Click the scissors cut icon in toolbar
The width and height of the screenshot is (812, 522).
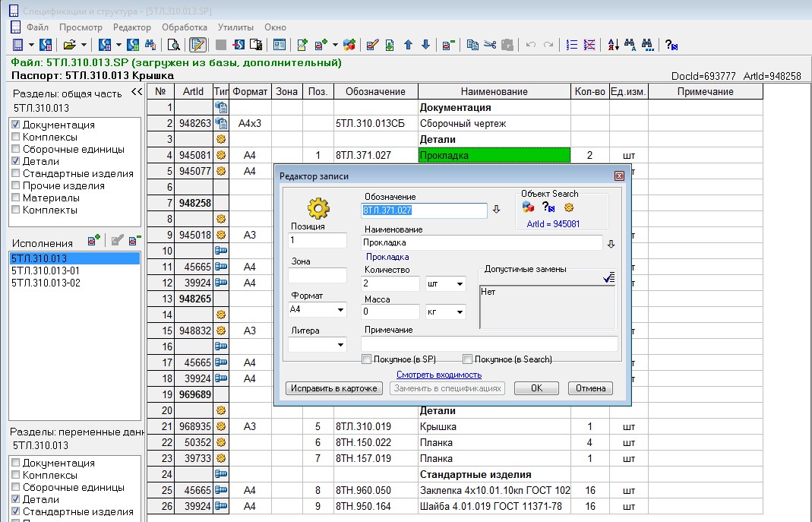point(490,45)
